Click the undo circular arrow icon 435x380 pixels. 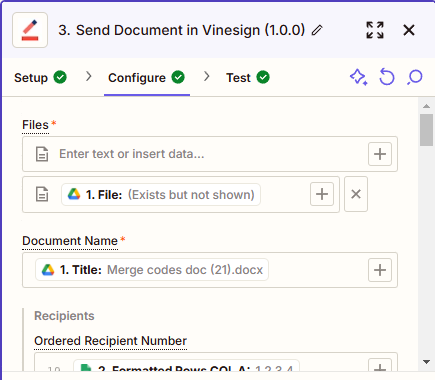tap(387, 77)
